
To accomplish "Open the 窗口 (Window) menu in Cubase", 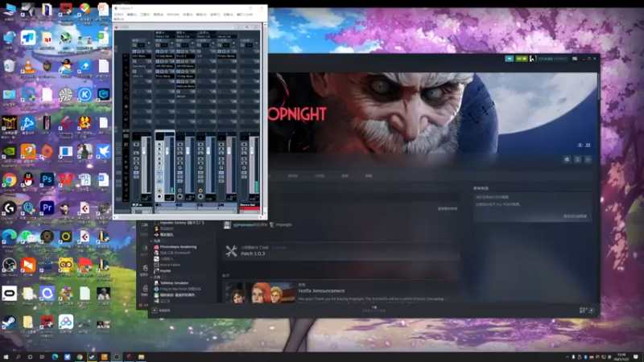I will (245, 14).
